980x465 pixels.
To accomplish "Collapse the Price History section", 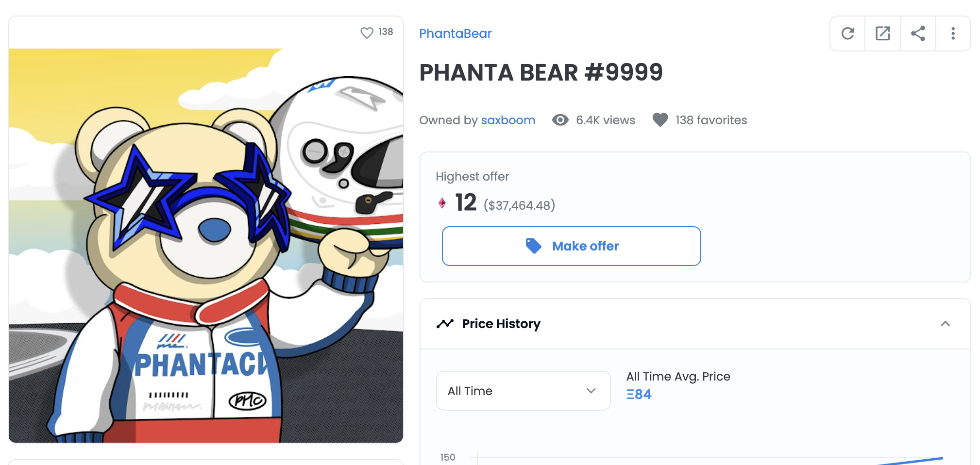I will 944,323.
